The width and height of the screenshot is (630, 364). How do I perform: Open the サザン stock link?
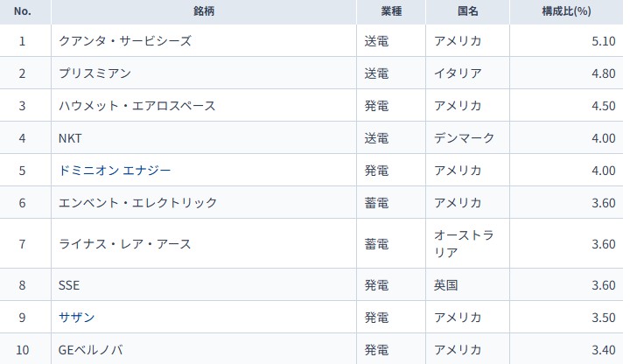(x=77, y=317)
